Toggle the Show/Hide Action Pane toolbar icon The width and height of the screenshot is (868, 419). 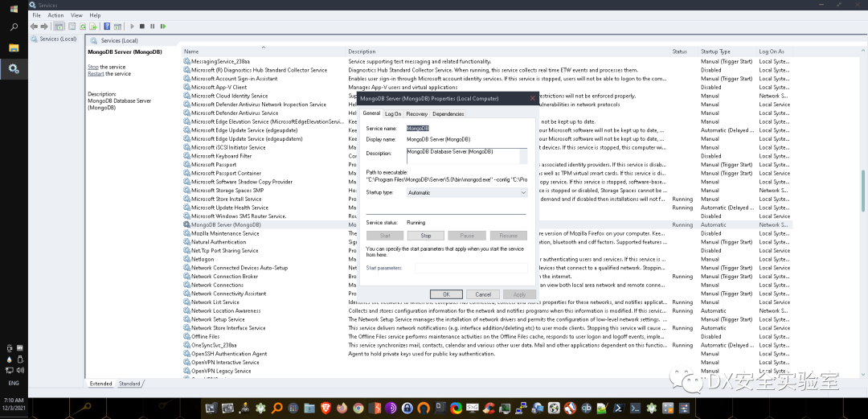click(118, 26)
